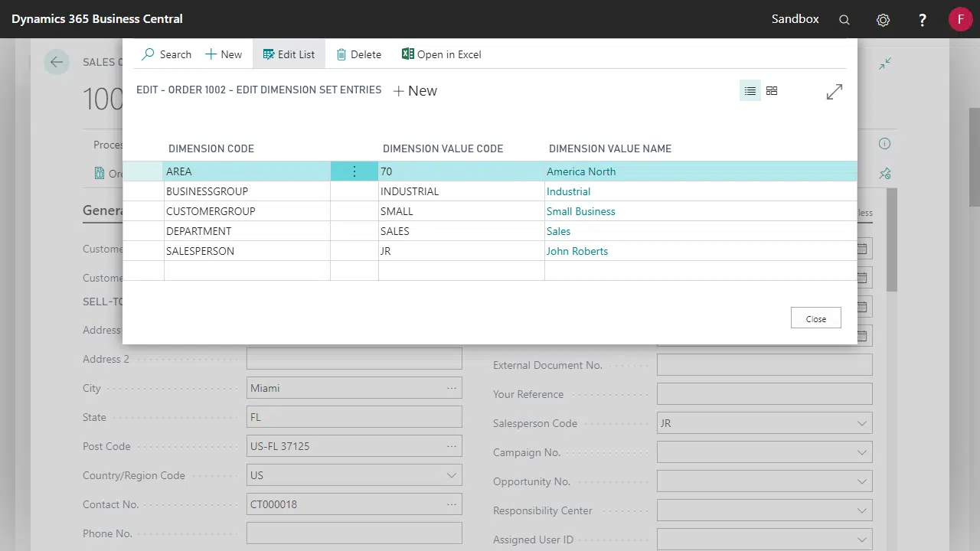Expand the Country/Region Code dropdown
The width and height of the screenshot is (980, 551).
point(452,475)
